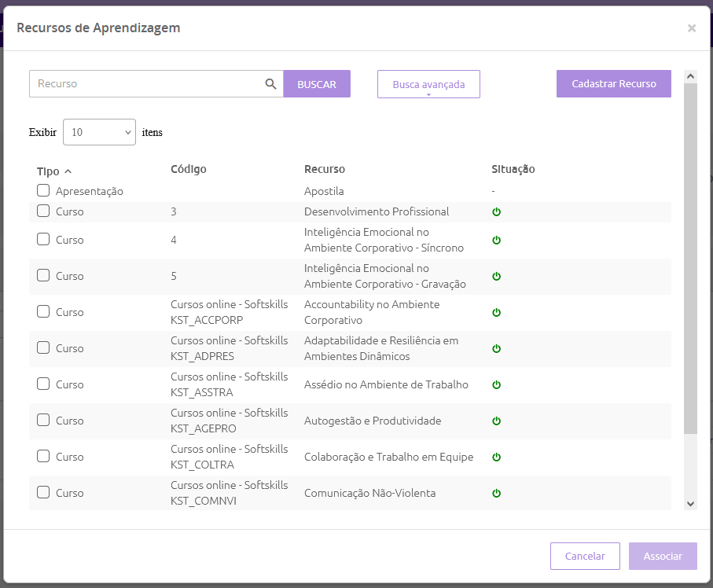Click the status icon for Autogestão e Produtividade
The image size is (713, 588).
(x=497, y=421)
